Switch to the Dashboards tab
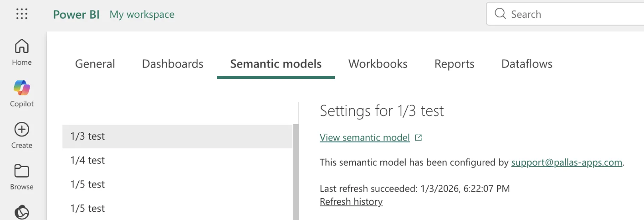This screenshot has width=644, height=220. pyautogui.click(x=173, y=64)
